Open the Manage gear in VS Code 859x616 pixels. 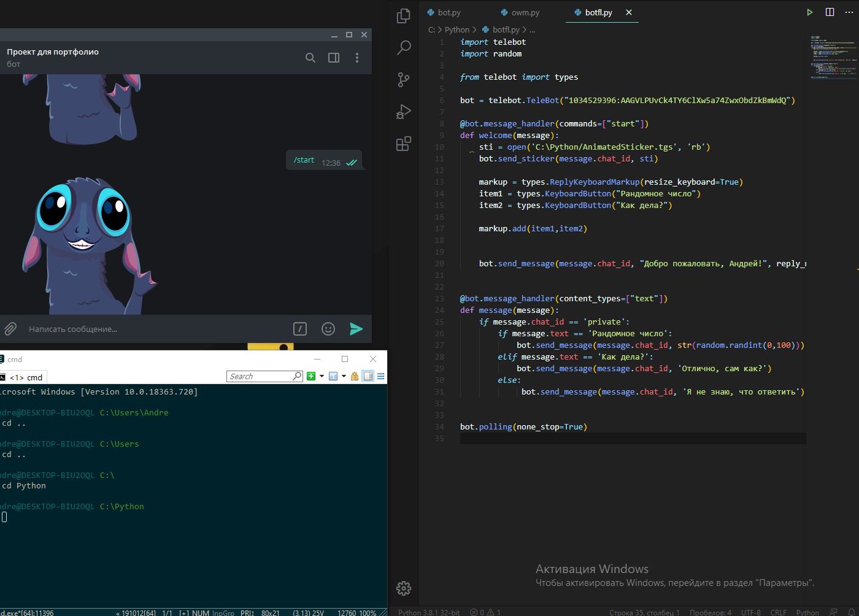pos(404,588)
